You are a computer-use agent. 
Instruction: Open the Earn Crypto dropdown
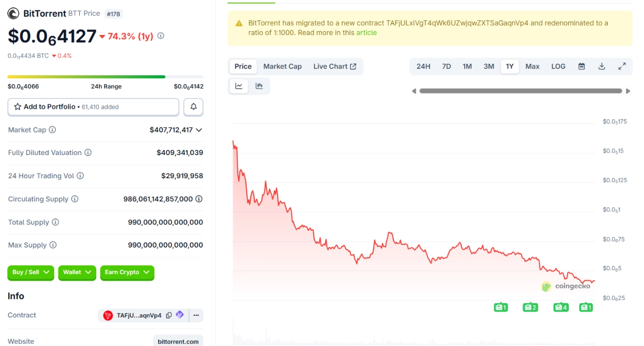[x=127, y=272]
